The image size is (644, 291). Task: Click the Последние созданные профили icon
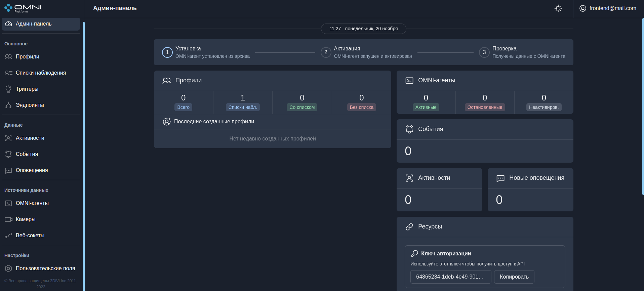pos(167,122)
